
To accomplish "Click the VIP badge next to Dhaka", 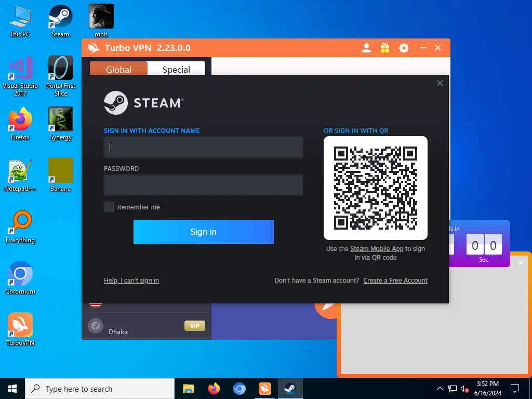I will point(194,326).
